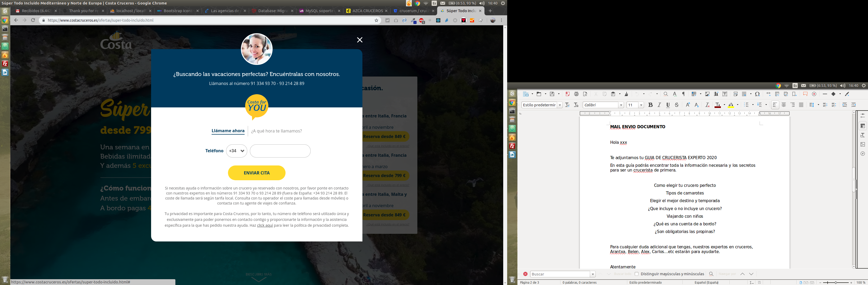This screenshot has width=868, height=285.
Task: Toggle Italic formatting in Writer
Action: pyautogui.click(x=659, y=105)
